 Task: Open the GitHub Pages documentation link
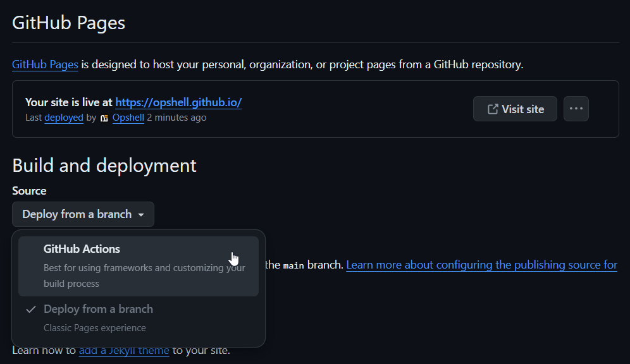coord(45,64)
